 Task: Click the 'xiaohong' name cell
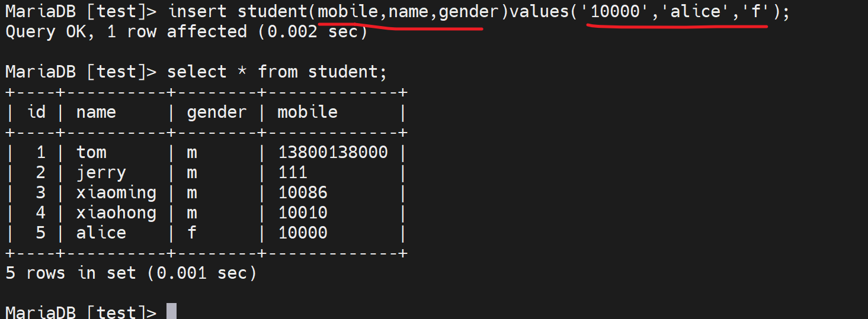pyautogui.click(x=116, y=212)
